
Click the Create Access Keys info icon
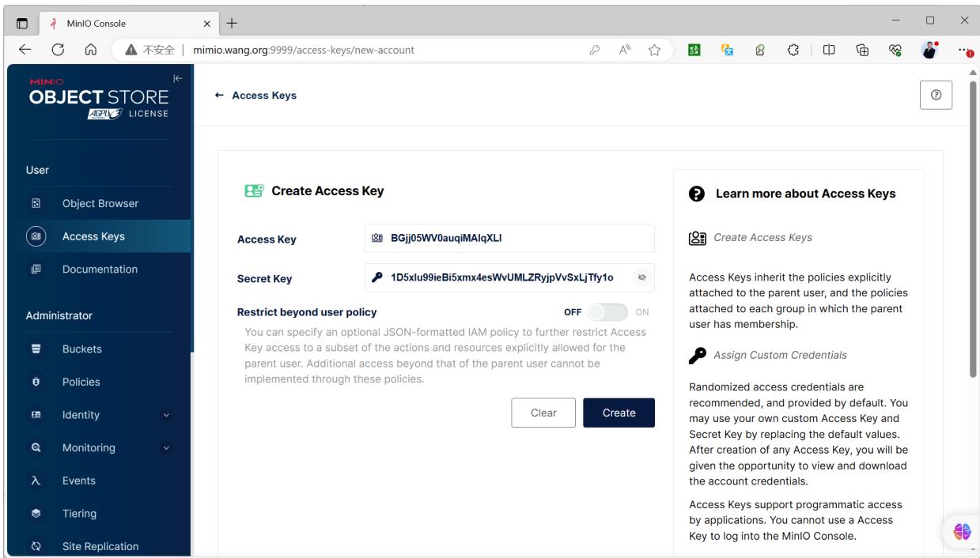[x=697, y=237]
